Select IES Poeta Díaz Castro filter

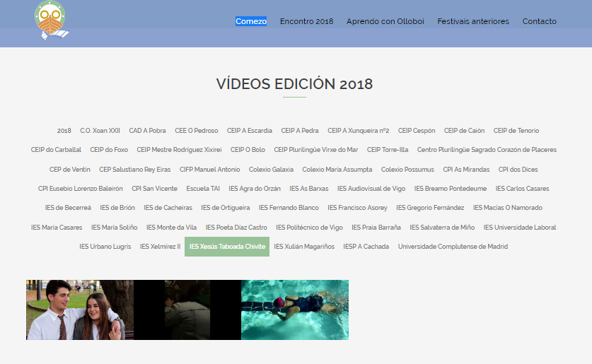[x=236, y=227]
